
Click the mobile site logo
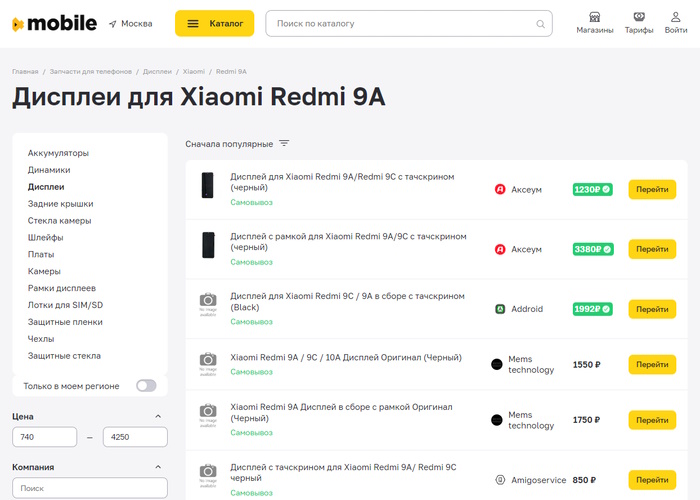coord(54,23)
